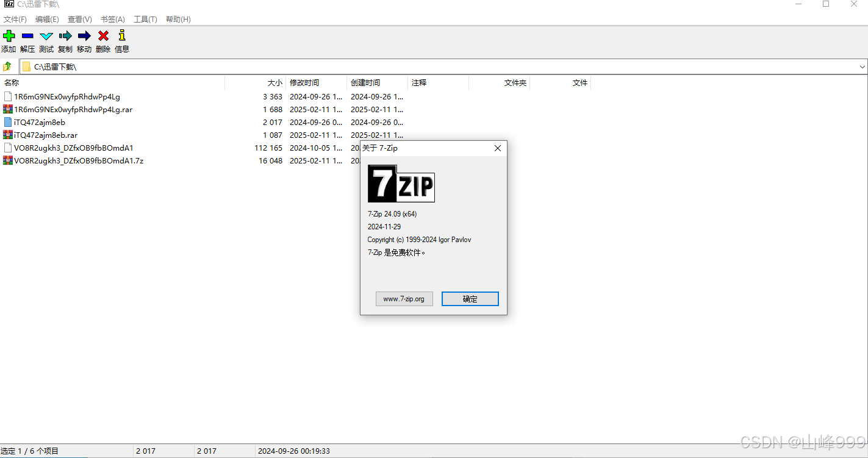Select file name iTQ472ajm8eb.rar
Image resolution: width=868 pixels, height=458 pixels.
(x=46, y=135)
